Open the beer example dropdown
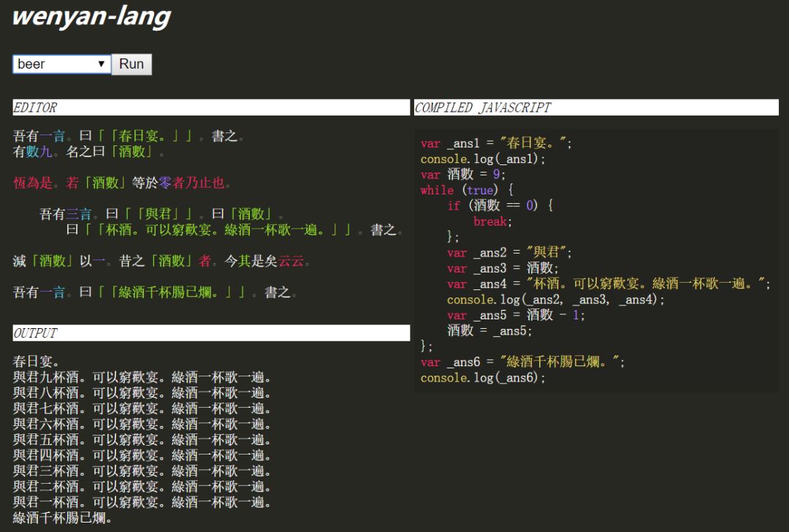 tap(62, 64)
